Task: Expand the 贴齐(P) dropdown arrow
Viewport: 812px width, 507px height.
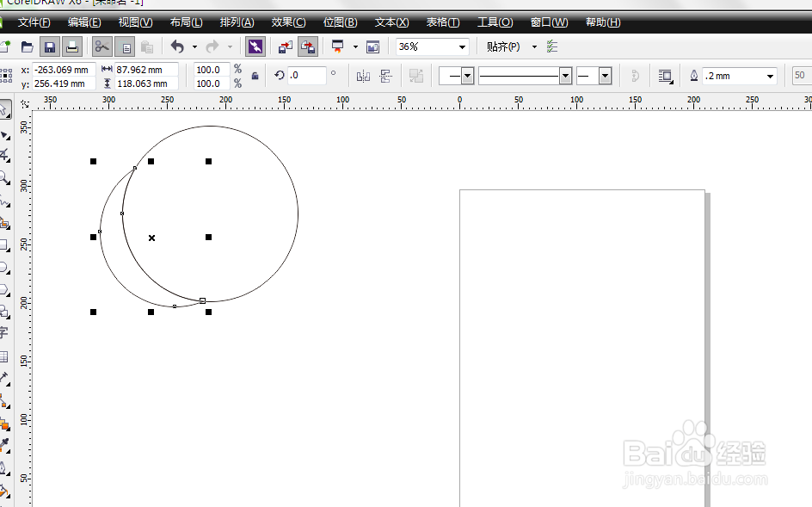Action: (x=534, y=46)
